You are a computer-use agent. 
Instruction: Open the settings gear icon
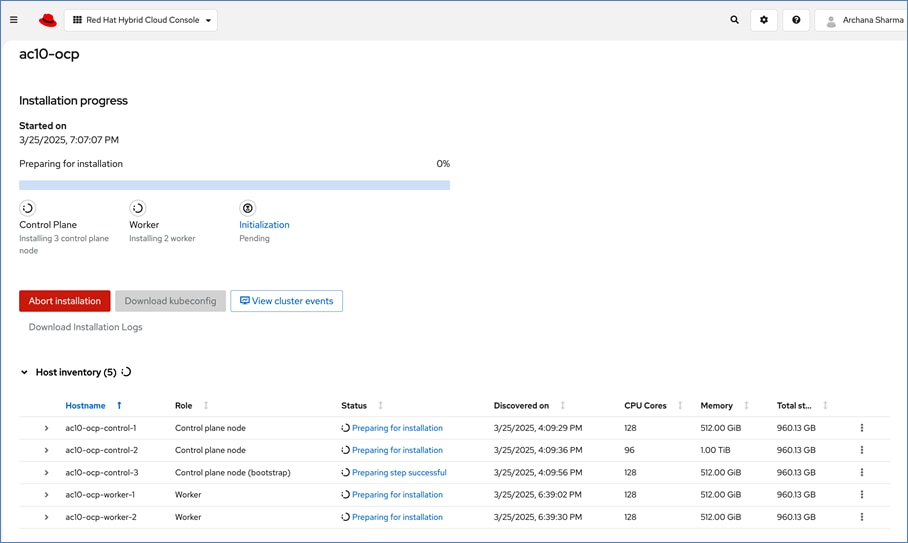coord(764,20)
